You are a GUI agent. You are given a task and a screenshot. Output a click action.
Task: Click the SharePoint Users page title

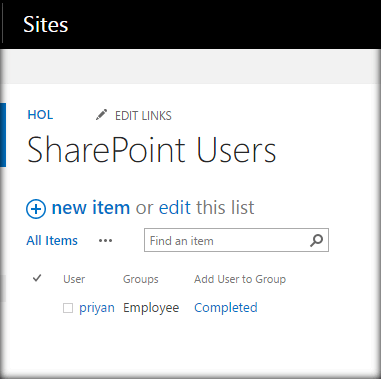tap(152, 150)
